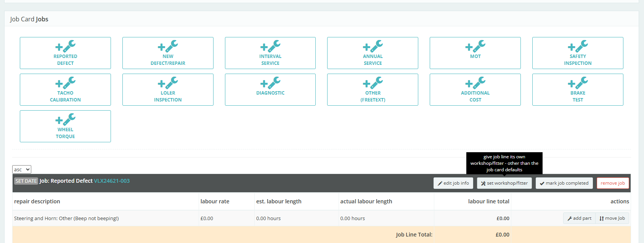
Task: Select the Steering and Horn repair description text
Action: point(66,219)
